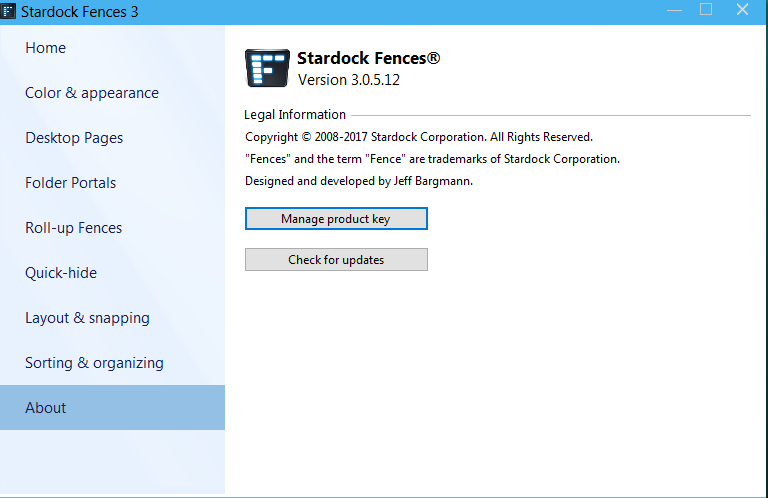Open Roll-up Fences settings
The height and width of the screenshot is (498, 768).
(x=112, y=228)
